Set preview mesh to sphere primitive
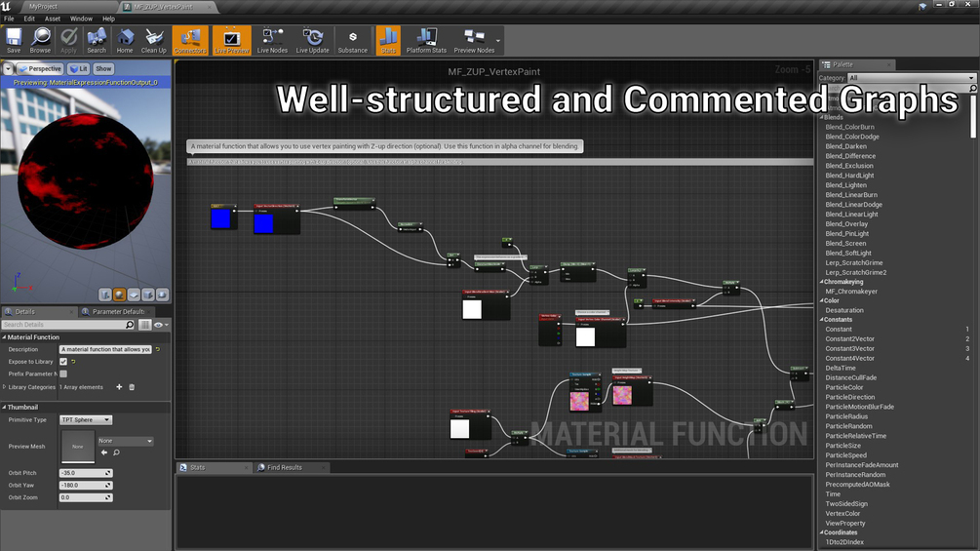 pyautogui.click(x=119, y=295)
